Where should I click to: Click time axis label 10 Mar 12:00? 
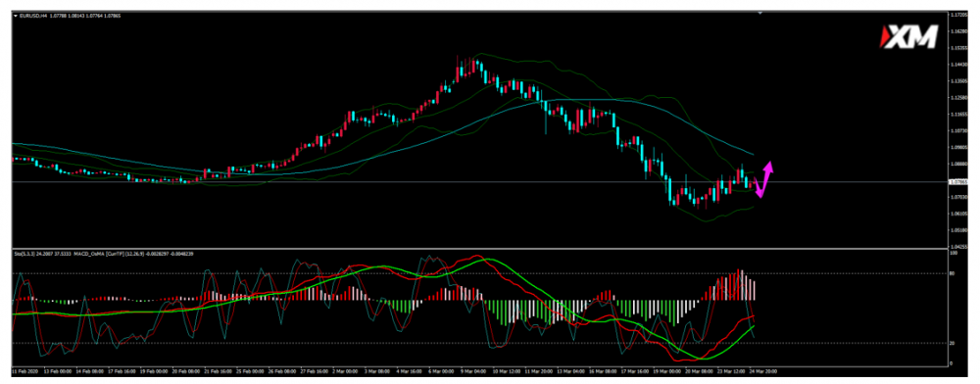[507, 371]
